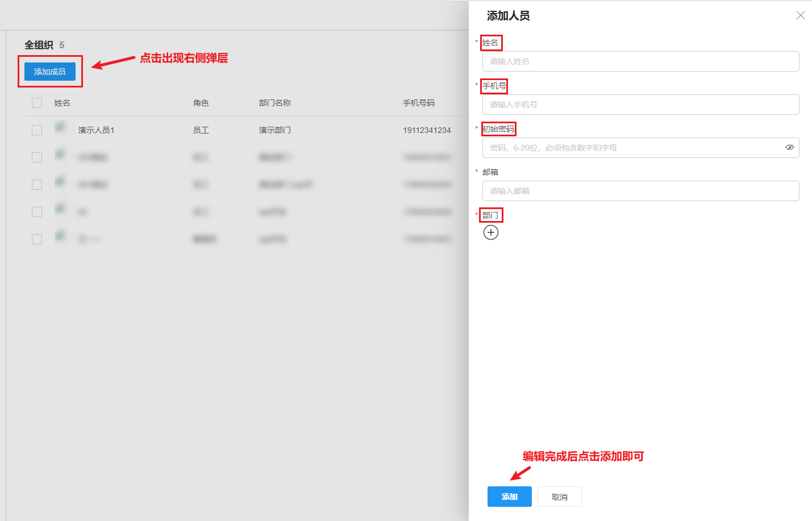The width and height of the screenshot is (812, 521).
Task: Select all members via header checkbox
Action: coord(36,103)
